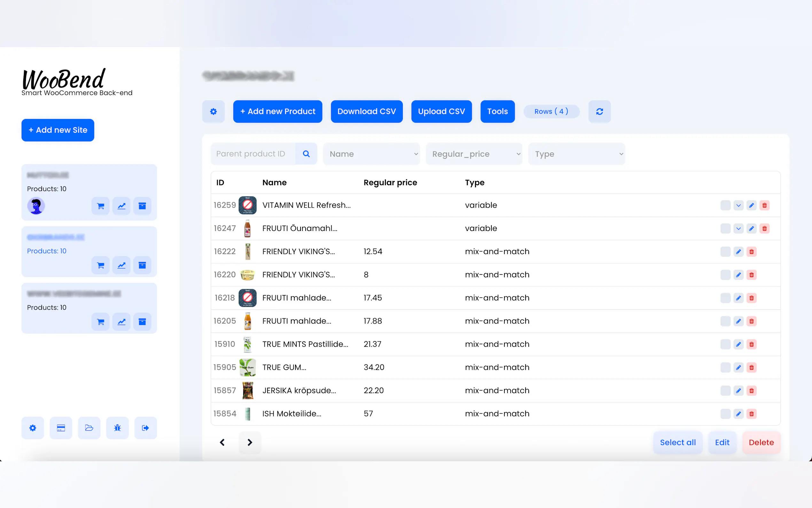Open bug report icon in sidebar
812x508 pixels.
click(x=117, y=428)
